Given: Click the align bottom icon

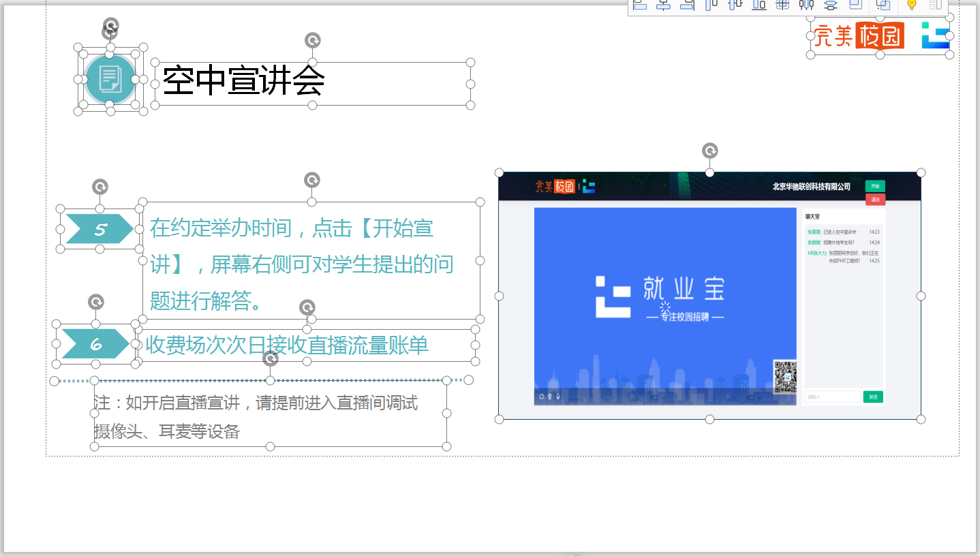Looking at the screenshot, I should [x=759, y=5].
